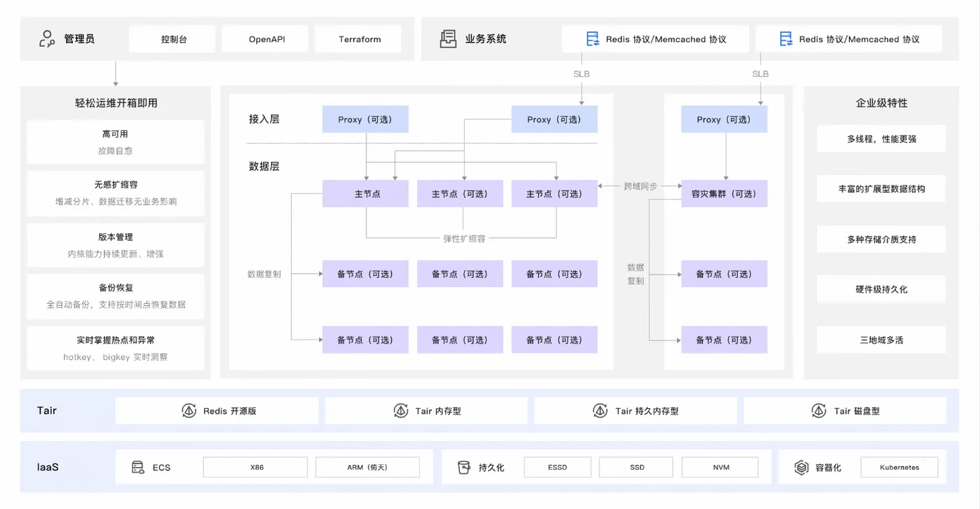980x509 pixels.
Task: Open the 备份恢复 feature card
Action: [x=115, y=296]
